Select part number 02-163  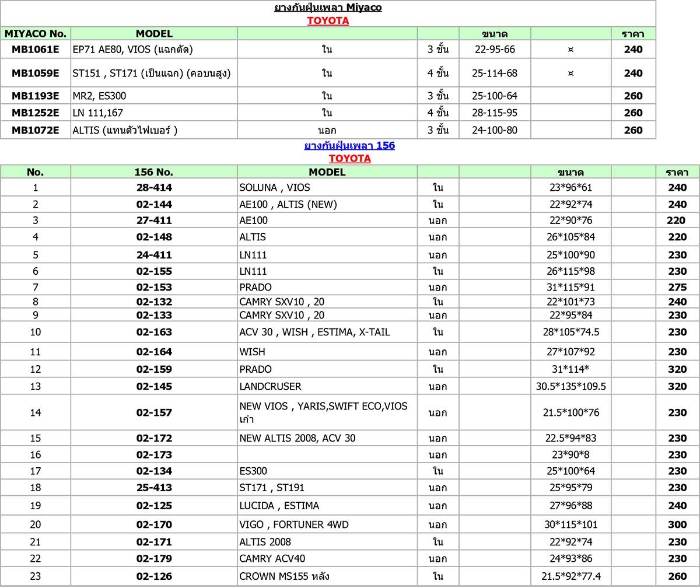[154, 332]
